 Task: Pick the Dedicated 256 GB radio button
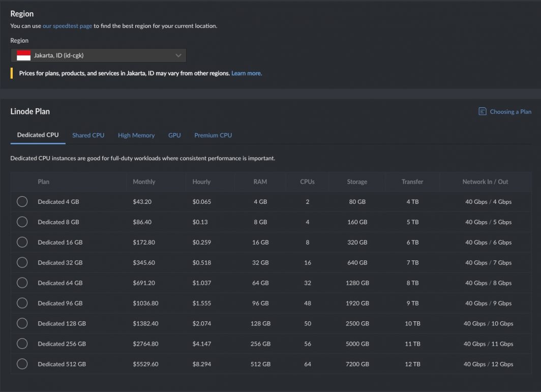pyautogui.click(x=22, y=344)
